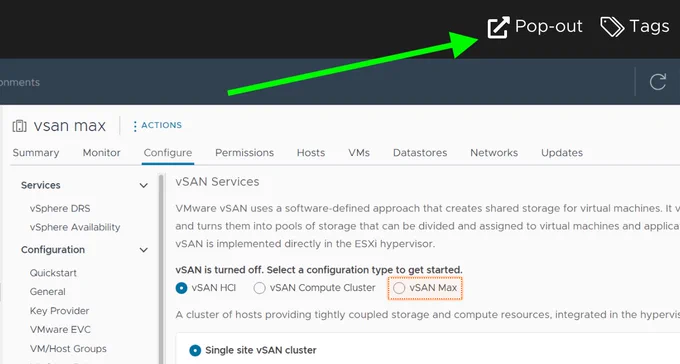The width and height of the screenshot is (680, 364).
Task: Choose the vSAN Max radio button
Action: (x=399, y=288)
